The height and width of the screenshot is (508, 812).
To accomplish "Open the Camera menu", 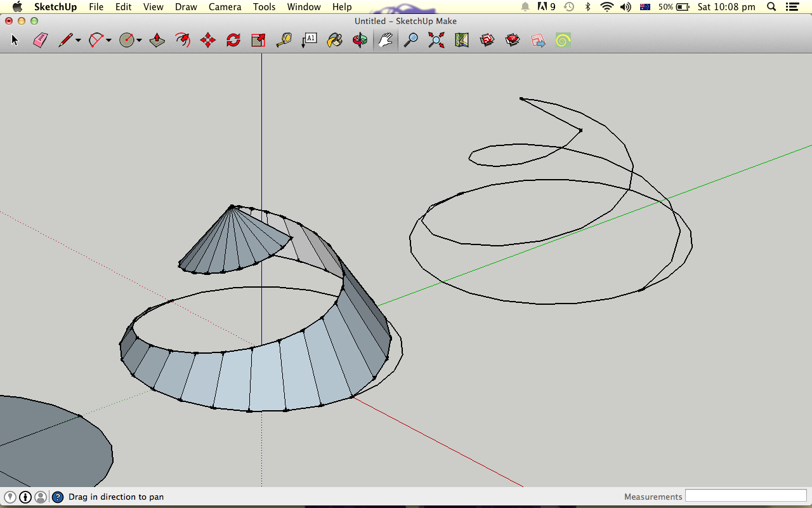I will (x=225, y=7).
